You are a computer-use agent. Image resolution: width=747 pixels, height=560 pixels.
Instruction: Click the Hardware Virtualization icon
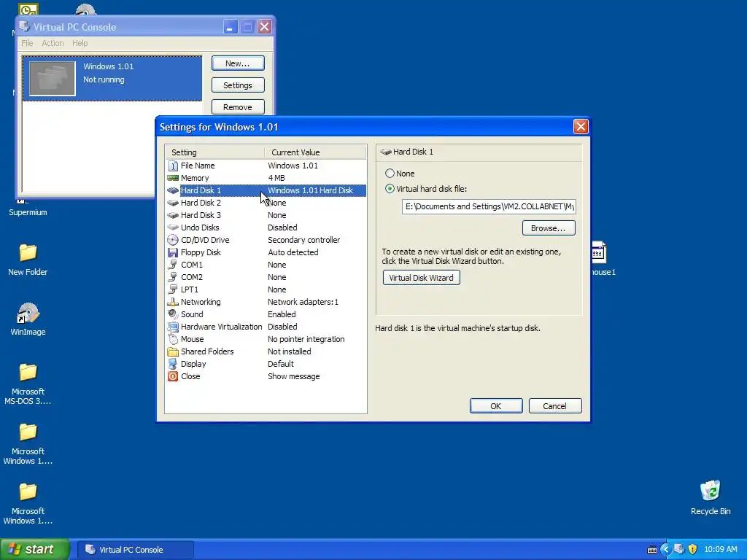[x=173, y=327]
